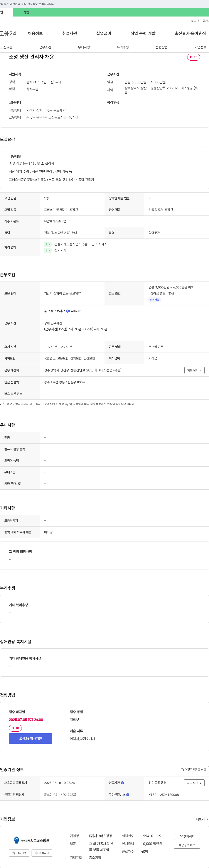
Task: Open the 고용24 logo home link
Action: [x=8, y=33]
